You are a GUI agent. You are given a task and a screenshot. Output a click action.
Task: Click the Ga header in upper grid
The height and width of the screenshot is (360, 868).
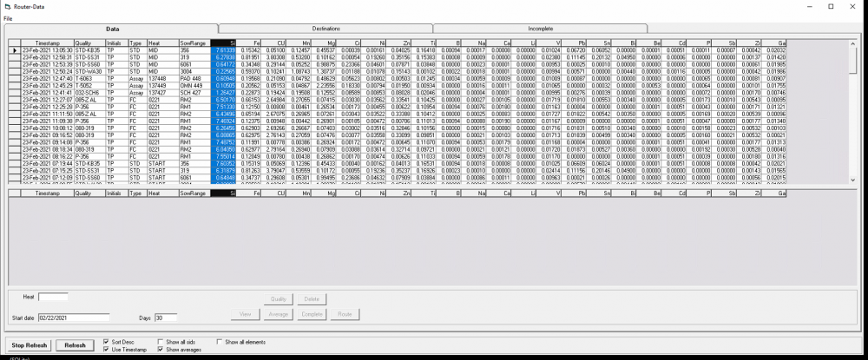point(774,43)
